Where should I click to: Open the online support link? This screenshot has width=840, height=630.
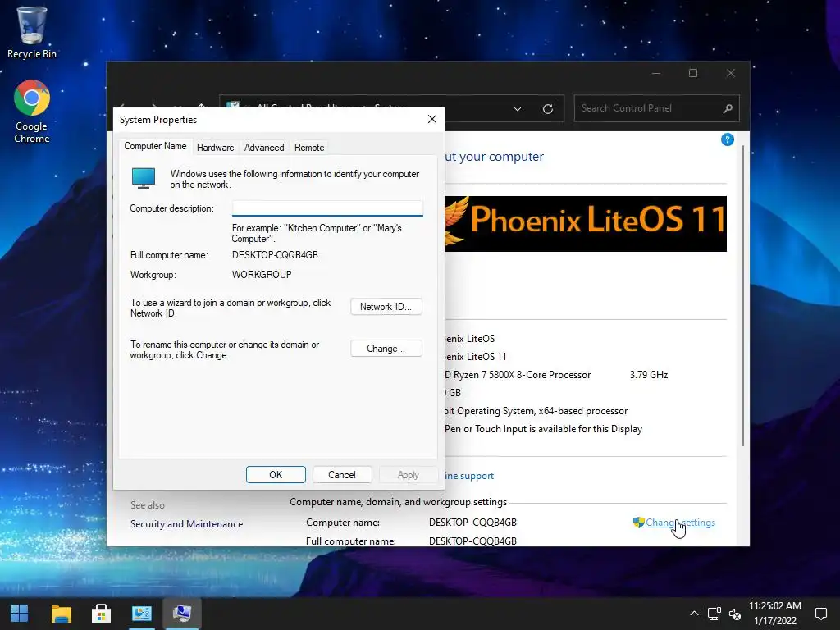coord(468,476)
